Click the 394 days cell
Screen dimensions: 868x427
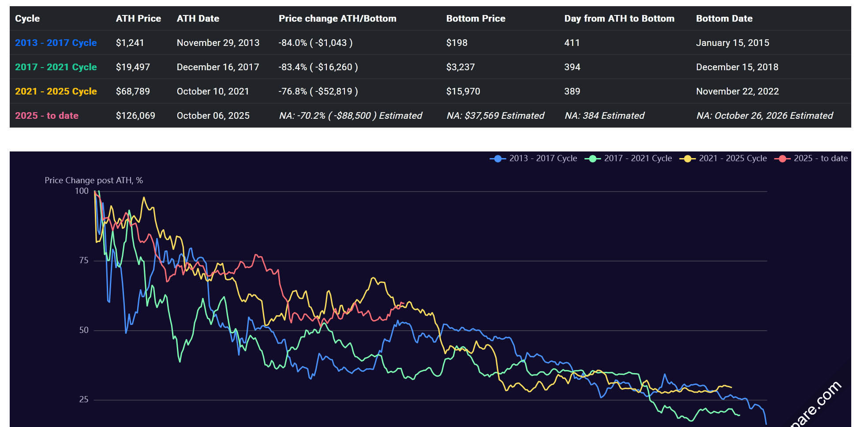tap(572, 67)
